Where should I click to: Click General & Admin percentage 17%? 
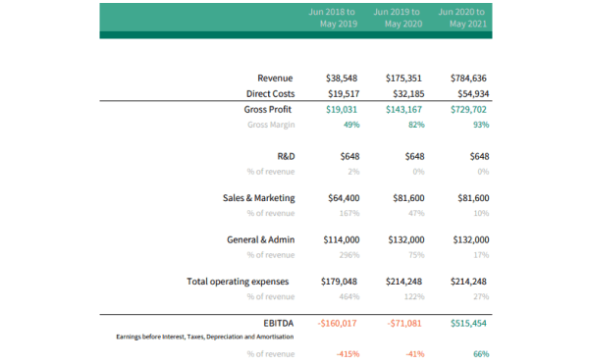pos(481,255)
